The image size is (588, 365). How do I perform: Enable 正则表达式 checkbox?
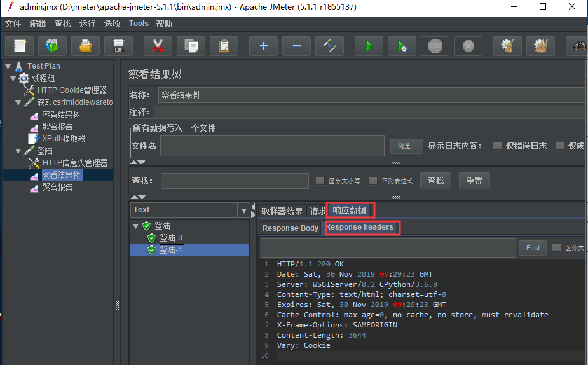click(x=373, y=181)
